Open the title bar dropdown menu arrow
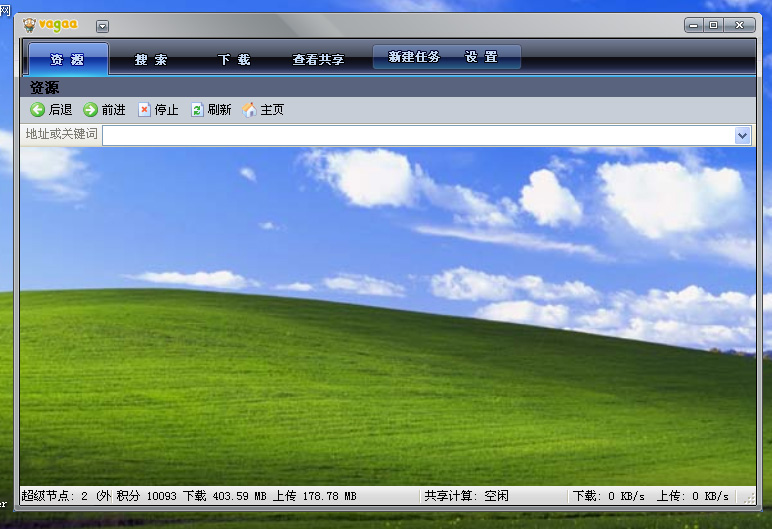The height and width of the screenshot is (529, 772). (102, 26)
